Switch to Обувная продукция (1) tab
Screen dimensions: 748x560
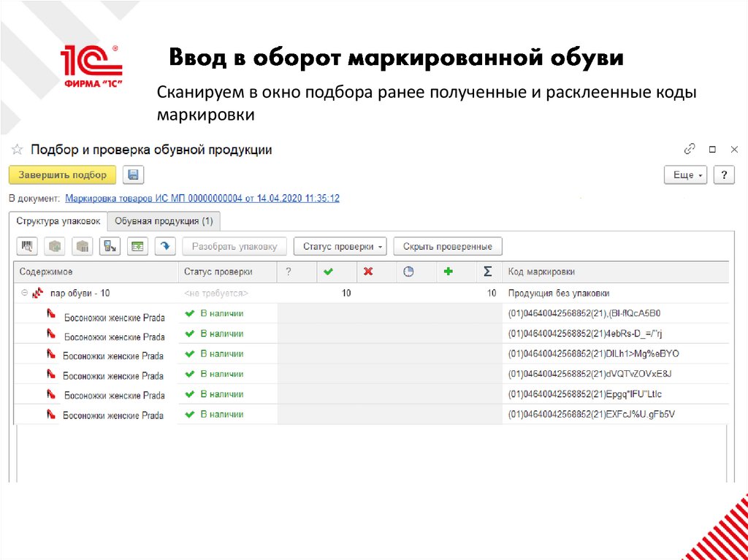click(x=164, y=221)
